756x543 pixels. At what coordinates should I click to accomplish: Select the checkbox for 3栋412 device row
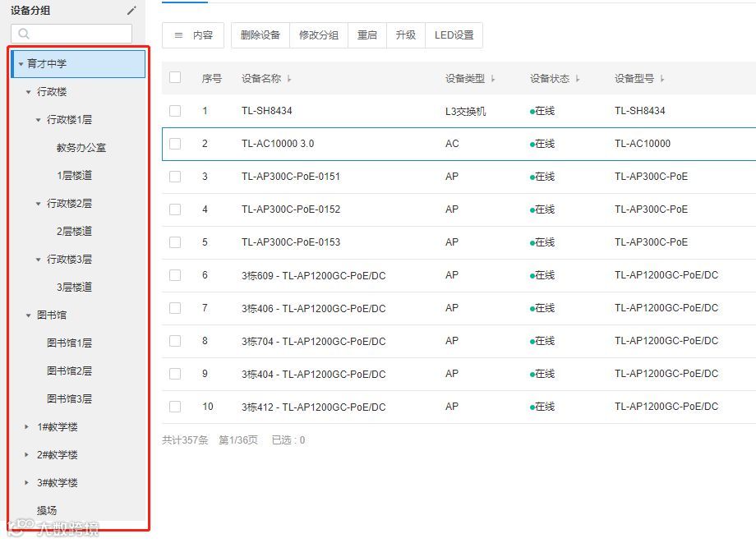pos(175,407)
